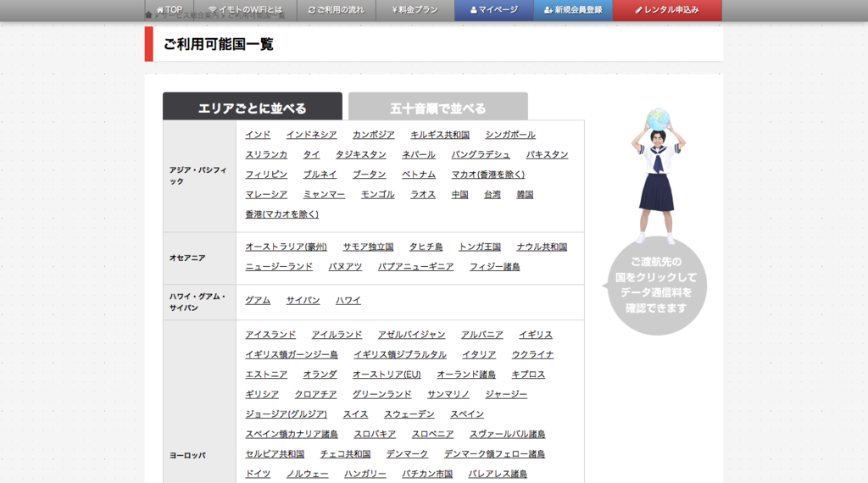The image size is (868, 483).
Task: Open タジキスタン link
Action: tap(361, 154)
